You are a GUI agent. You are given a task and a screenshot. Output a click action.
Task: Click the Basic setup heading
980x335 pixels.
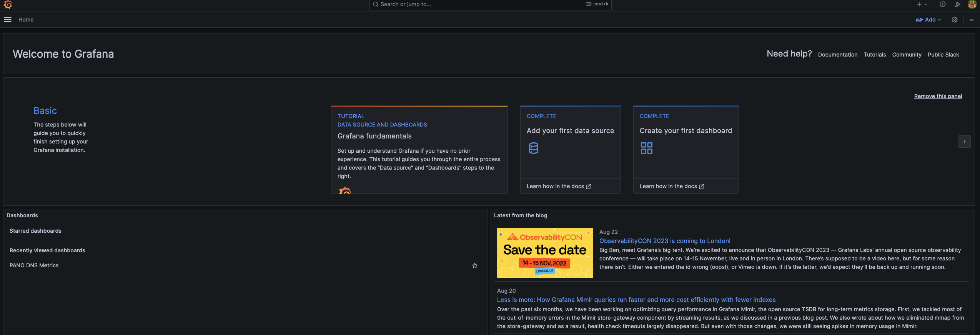pos(45,111)
